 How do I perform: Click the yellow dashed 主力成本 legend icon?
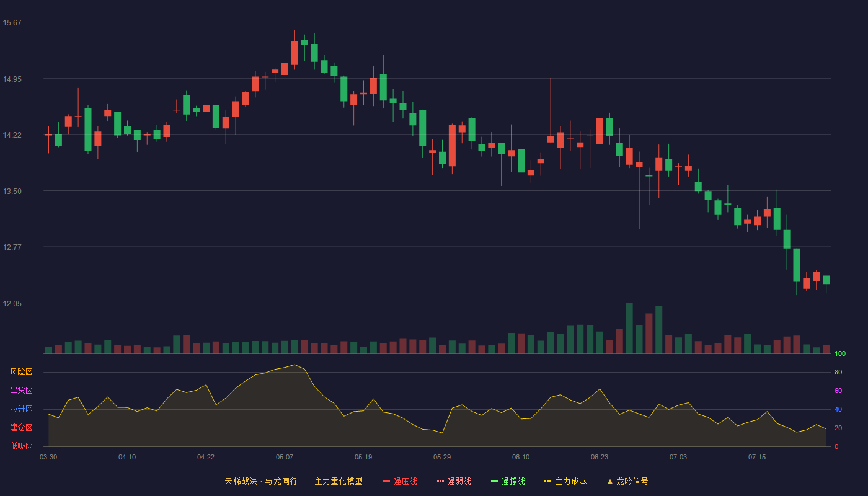[547, 481]
